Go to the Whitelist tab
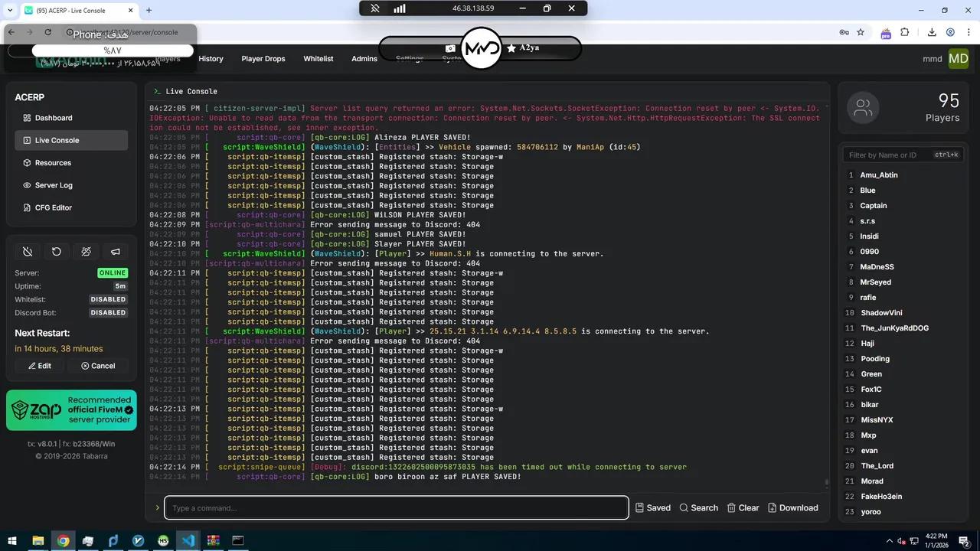The image size is (980, 551). [x=318, y=59]
